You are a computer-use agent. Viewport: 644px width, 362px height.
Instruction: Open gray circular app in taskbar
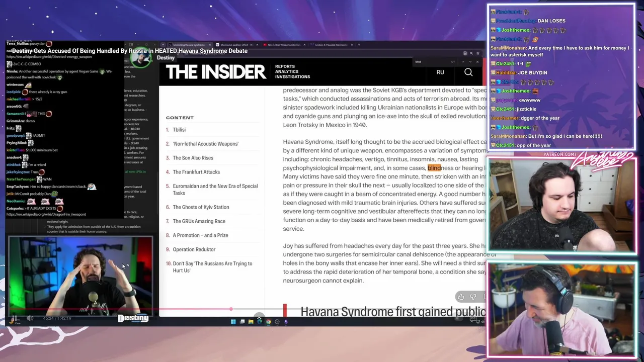(277, 322)
